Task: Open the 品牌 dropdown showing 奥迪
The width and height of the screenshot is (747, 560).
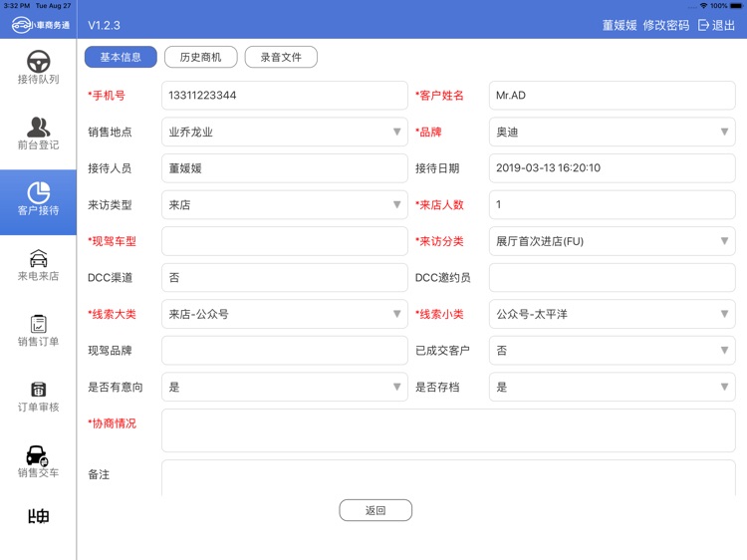Action: click(x=613, y=132)
